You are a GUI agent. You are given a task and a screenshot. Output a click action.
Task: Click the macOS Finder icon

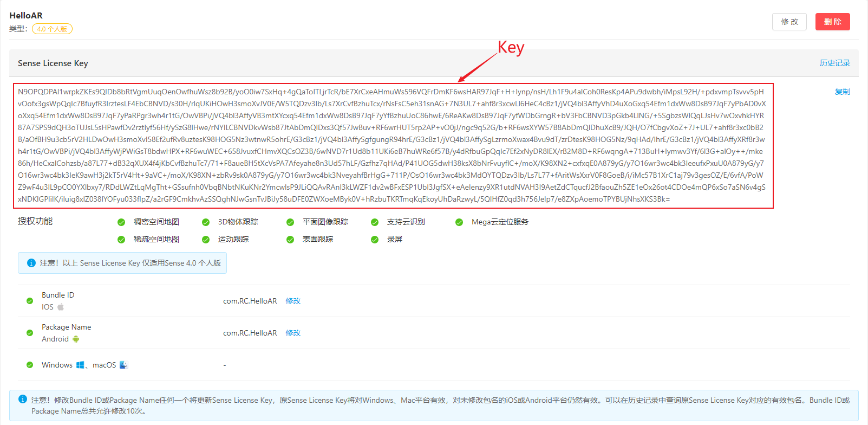[123, 365]
